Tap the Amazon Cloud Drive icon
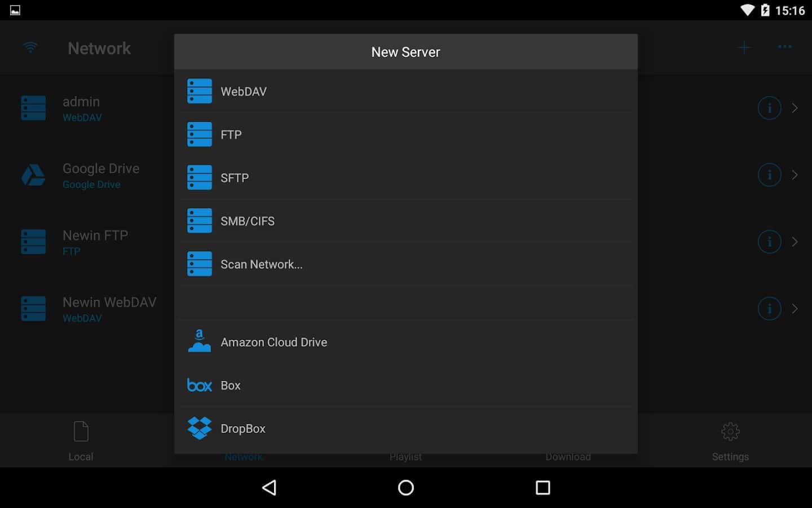 tap(200, 342)
